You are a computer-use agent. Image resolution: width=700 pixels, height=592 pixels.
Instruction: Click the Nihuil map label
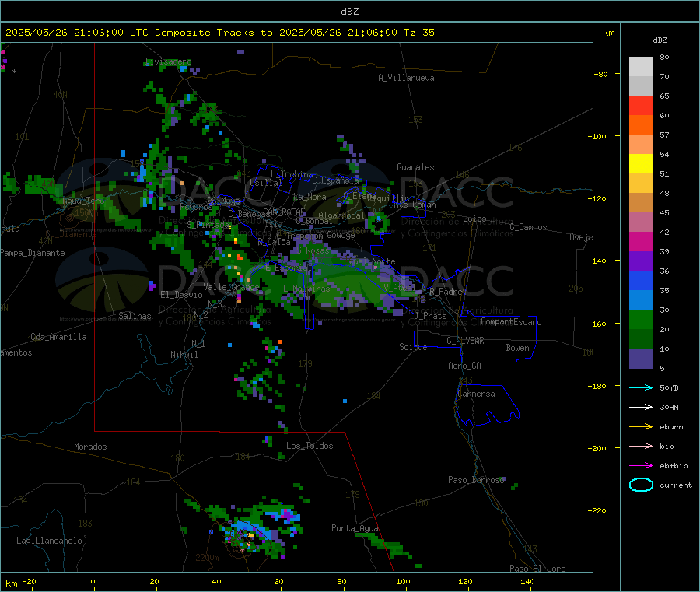(184, 355)
